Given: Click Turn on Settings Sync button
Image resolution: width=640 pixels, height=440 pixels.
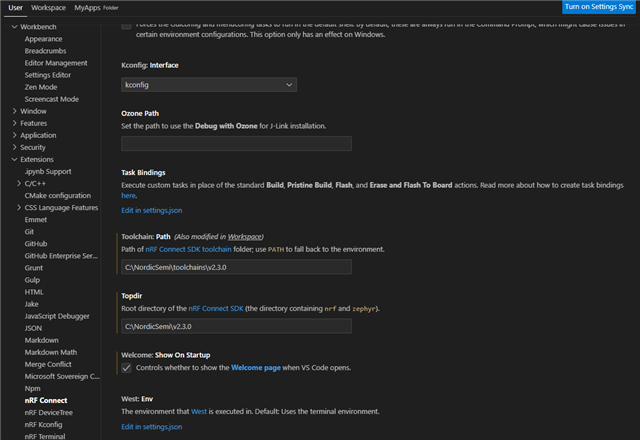Looking at the screenshot, I should coord(599,7).
